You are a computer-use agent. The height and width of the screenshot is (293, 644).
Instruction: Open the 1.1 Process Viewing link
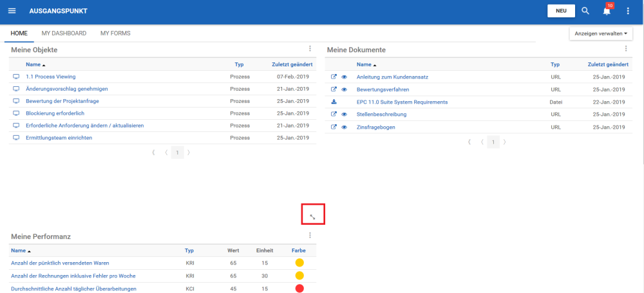coord(50,77)
